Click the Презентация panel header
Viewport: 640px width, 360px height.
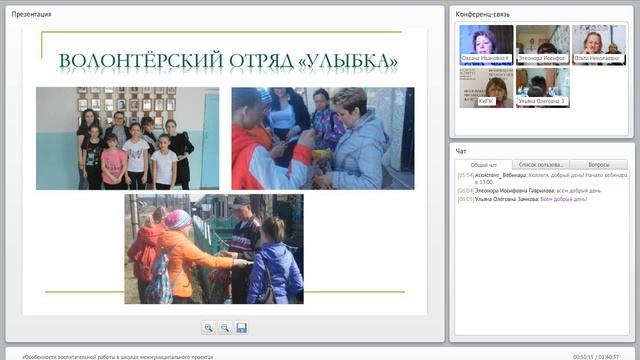click(31, 14)
